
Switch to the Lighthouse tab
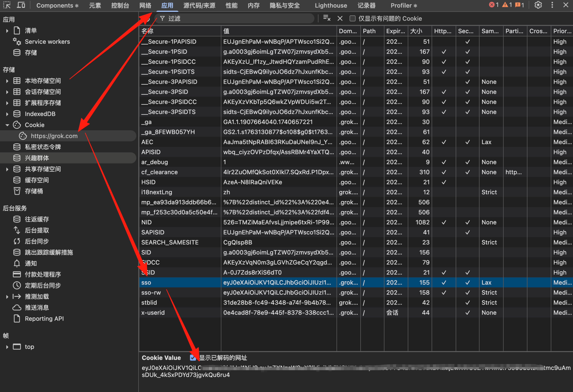click(331, 5)
